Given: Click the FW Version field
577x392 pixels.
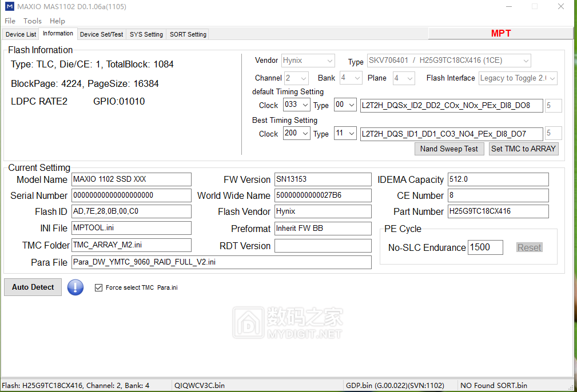Looking at the screenshot, I should 323,179.
